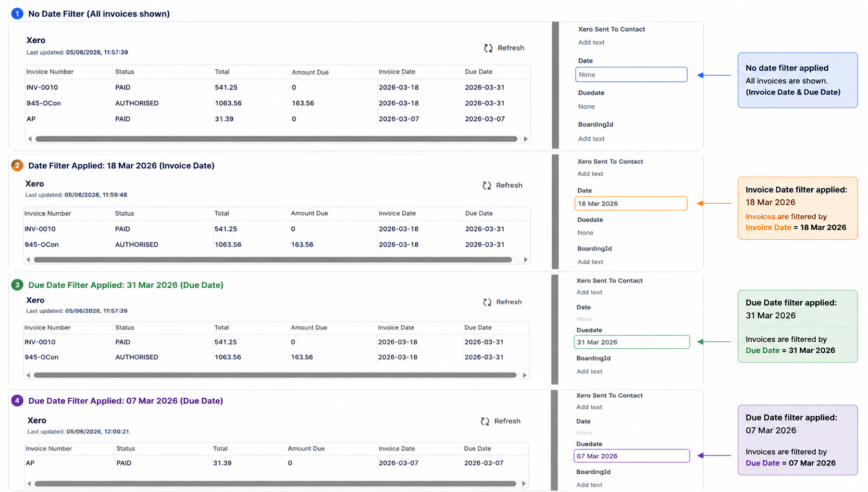Click Invoice Date header in 18 Mar 2026 table

397,213
